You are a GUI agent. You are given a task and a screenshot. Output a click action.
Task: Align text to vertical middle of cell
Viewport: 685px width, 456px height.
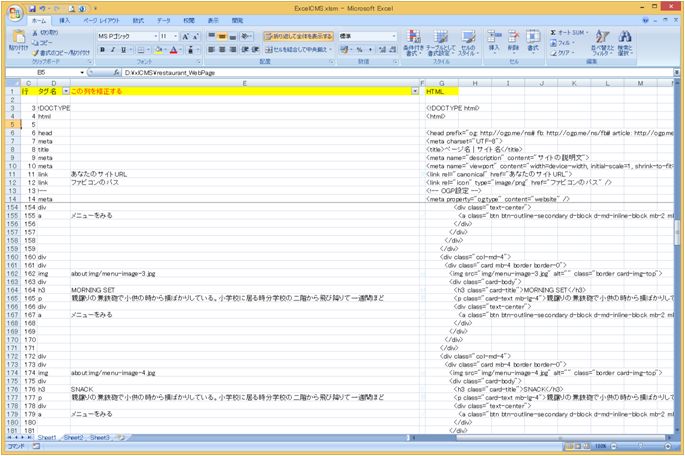[x=222, y=36]
